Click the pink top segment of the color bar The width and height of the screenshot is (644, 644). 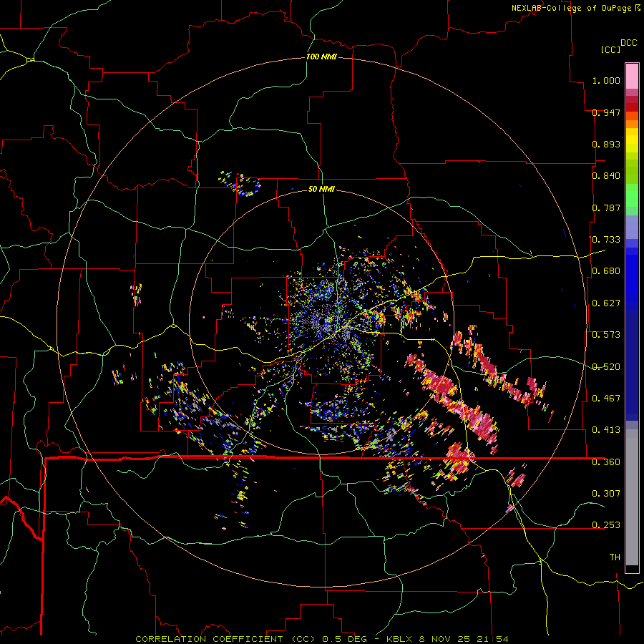pyautogui.click(x=632, y=76)
